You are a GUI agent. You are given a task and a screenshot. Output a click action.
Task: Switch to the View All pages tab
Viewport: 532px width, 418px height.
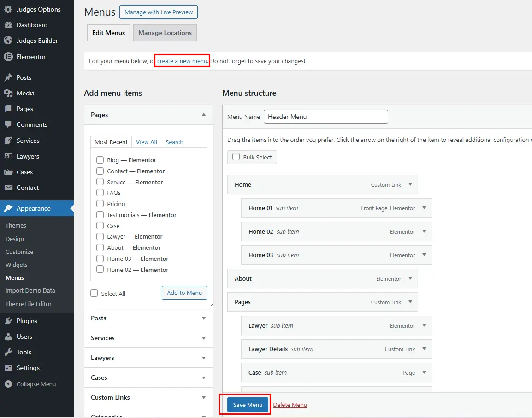[x=147, y=142]
